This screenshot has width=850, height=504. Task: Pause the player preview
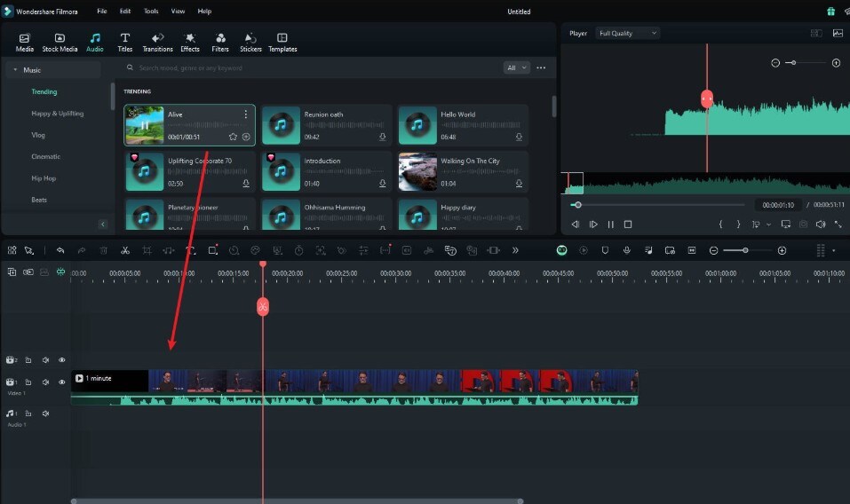pos(610,224)
